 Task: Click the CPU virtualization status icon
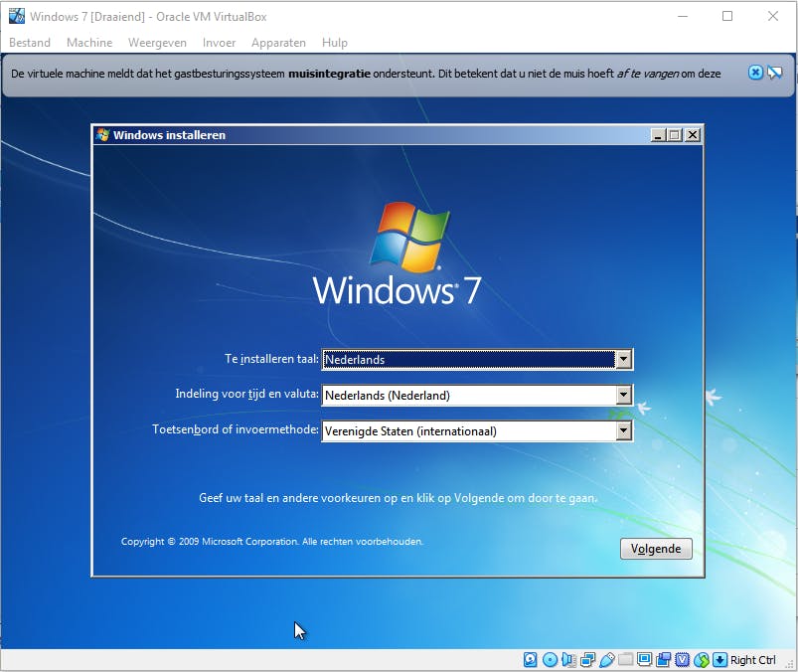point(682,660)
